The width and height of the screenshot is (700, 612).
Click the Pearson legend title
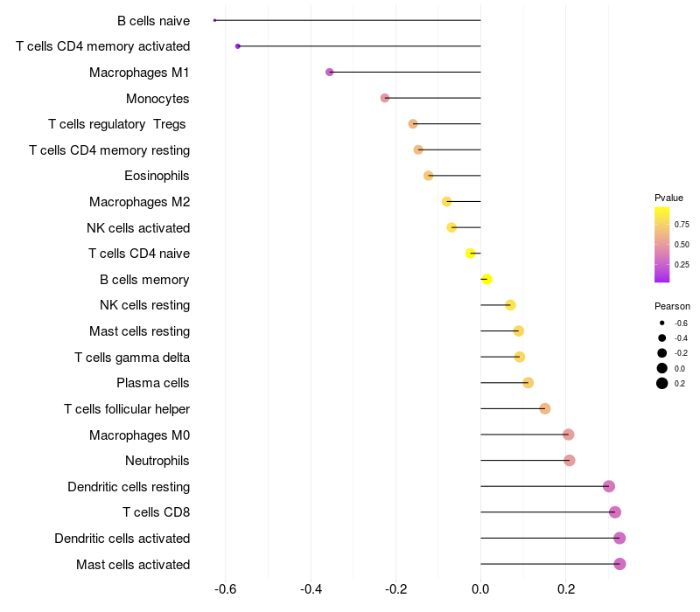pos(672,306)
